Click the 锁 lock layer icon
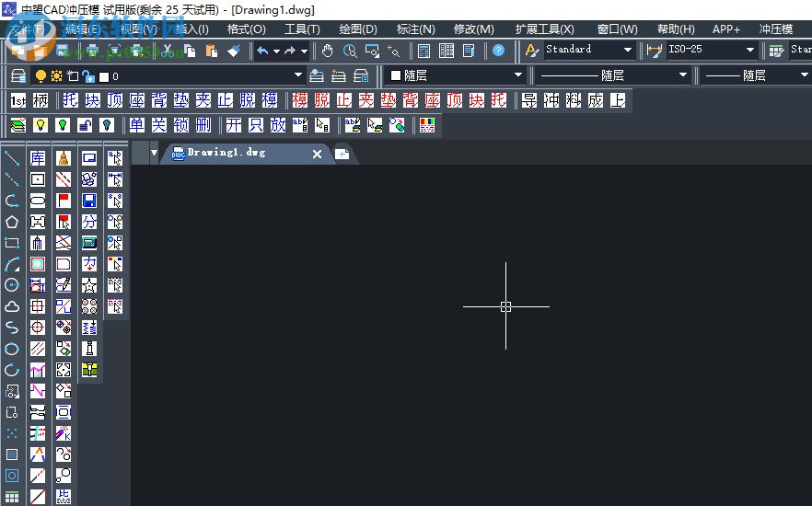Image resolution: width=812 pixels, height=506 pixels. [181, 125]
